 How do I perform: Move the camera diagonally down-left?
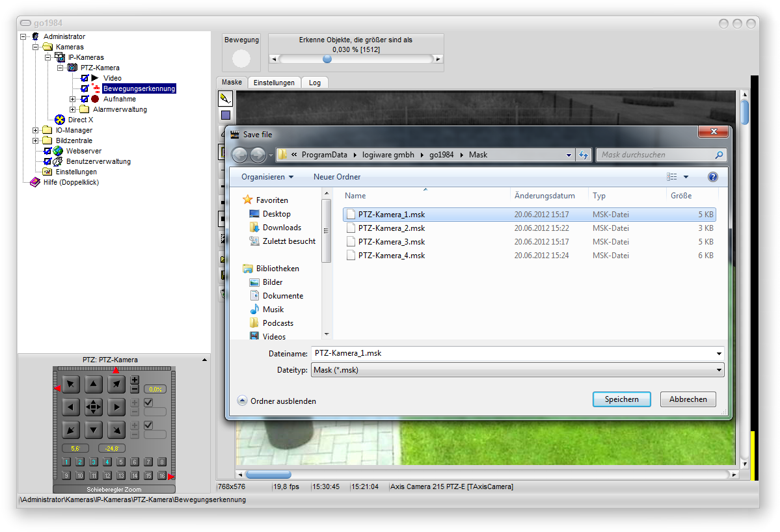[x=72, y=430]
